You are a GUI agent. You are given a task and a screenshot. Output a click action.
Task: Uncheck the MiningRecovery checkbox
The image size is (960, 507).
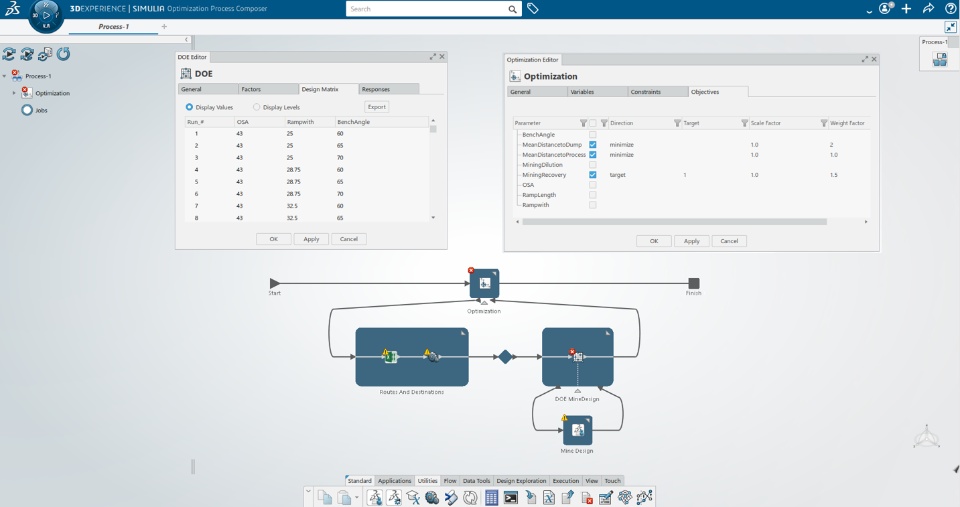tap(593, 175)
